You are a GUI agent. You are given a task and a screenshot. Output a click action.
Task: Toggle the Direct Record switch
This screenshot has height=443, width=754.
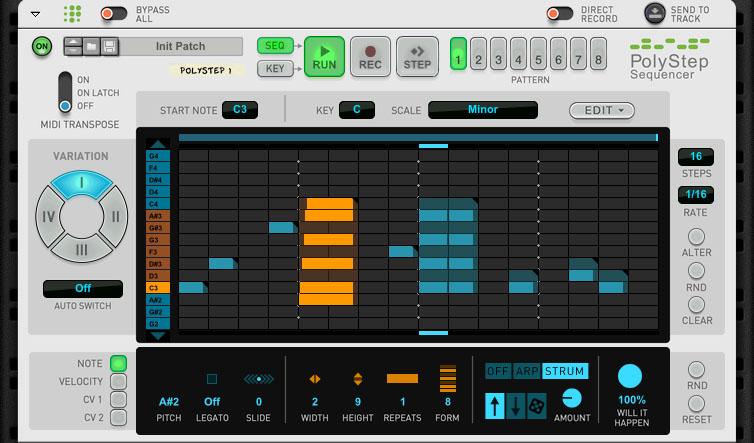click(x=560, y=14)
